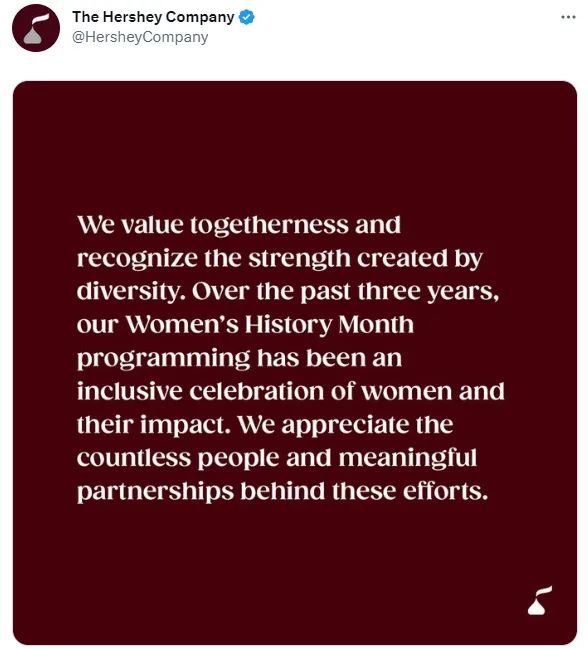Screen dimensions: 588x649
Task: Open the three-dot more options menu
Action: click(x=568, y=17)
